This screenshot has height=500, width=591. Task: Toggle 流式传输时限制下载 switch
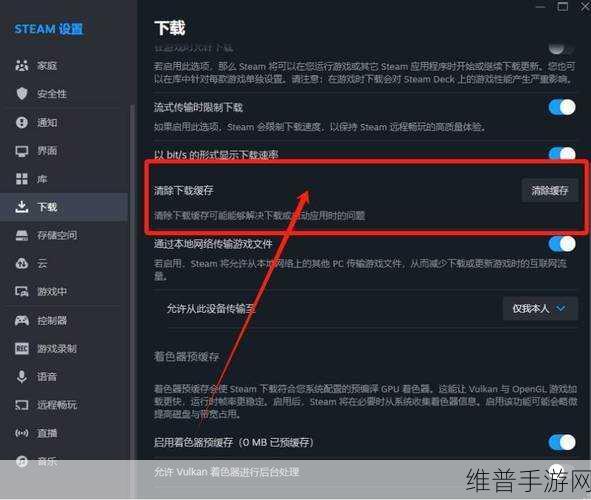point(562,107)
